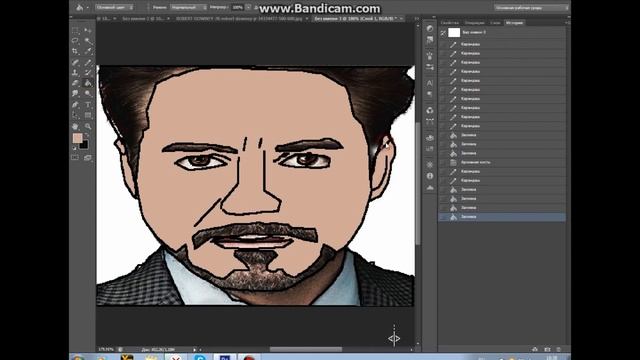Open the opacity slider arrow
Image resolution: width=640 pixels, height=360 pixels.
[x=248, y=7]
